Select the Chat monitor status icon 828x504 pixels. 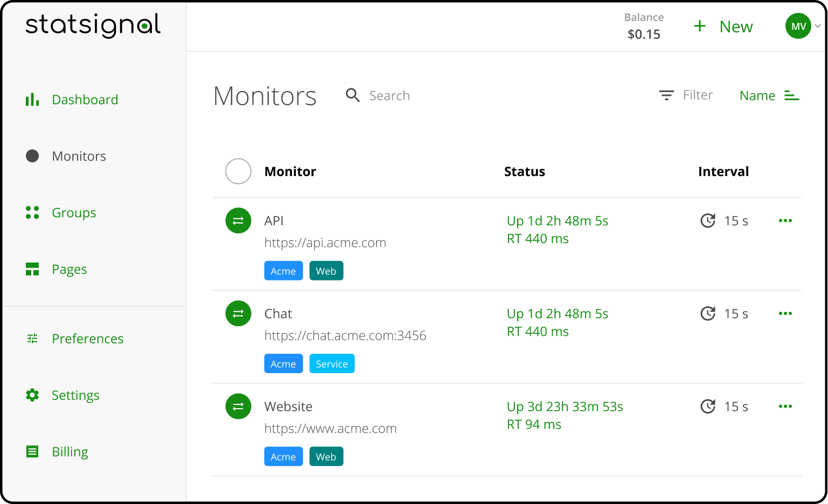(238, 313)
